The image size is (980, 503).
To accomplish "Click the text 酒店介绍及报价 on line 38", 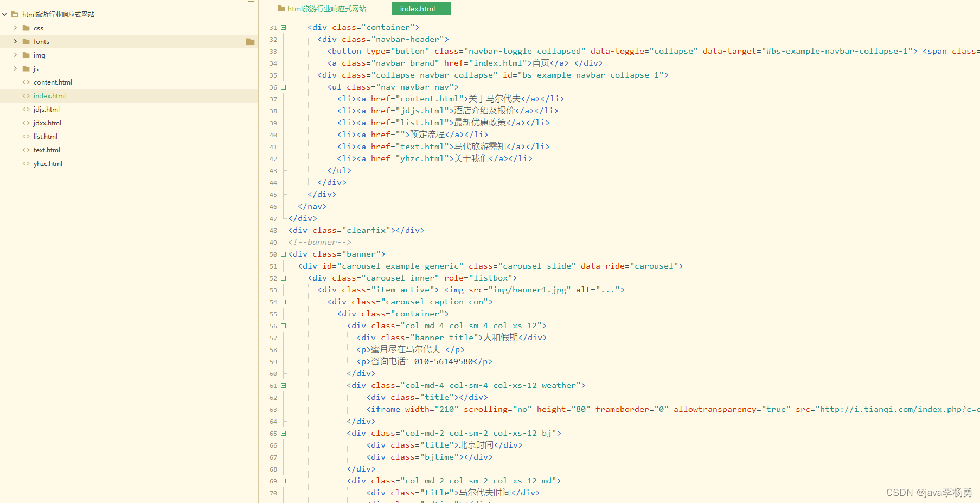I will (x=484, y=111).
